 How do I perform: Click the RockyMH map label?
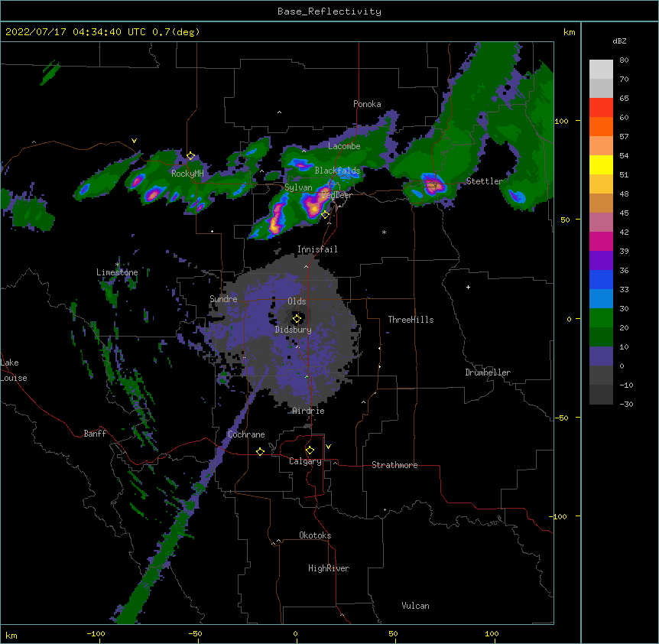pyautogui.click(x=187, y=174)
